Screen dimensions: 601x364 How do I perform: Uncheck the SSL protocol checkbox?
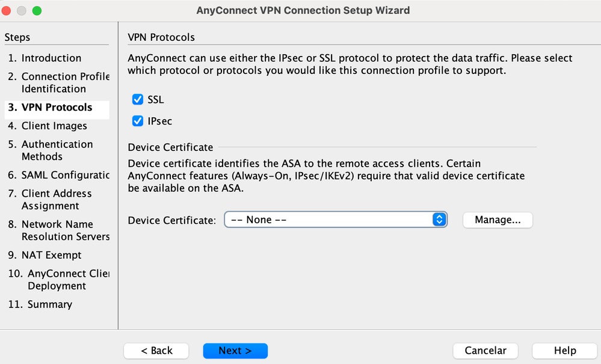pos(138,100)
